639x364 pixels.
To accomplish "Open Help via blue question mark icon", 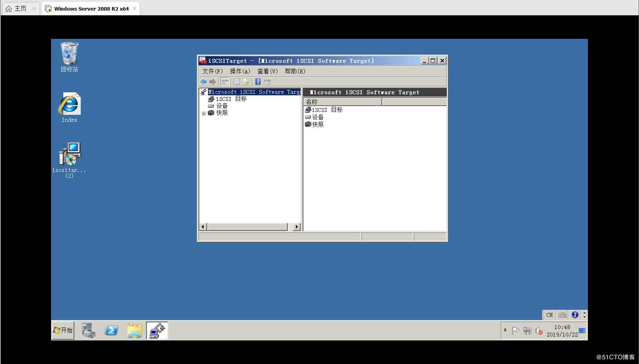I will [258, 82].
